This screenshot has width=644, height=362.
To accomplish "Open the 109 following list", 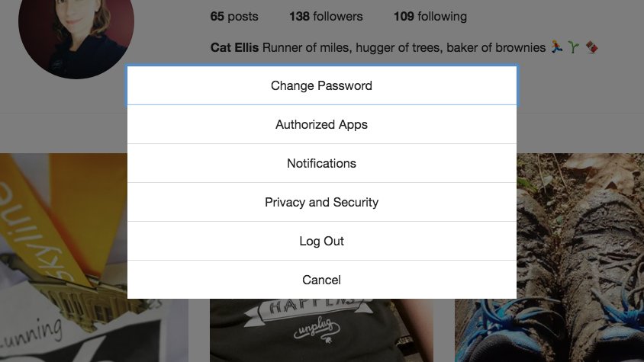I will click(x=430, y=16).
